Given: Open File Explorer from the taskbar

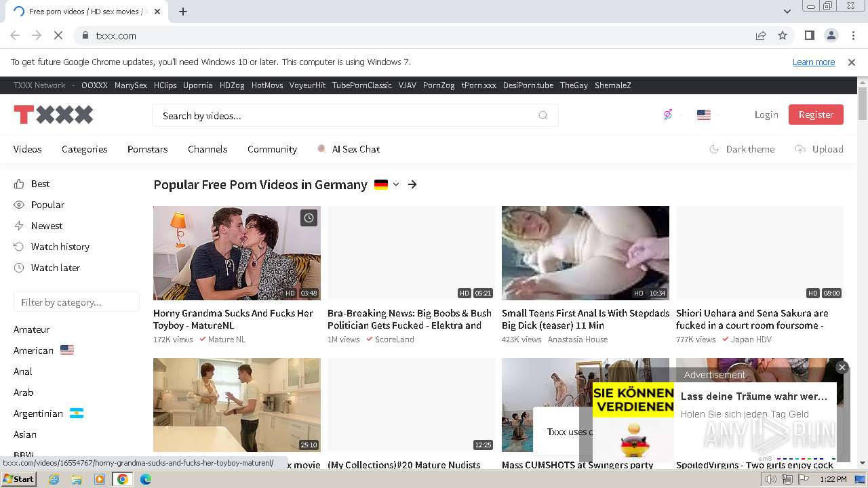Looking at the screenshot, I should pos(77,479).
